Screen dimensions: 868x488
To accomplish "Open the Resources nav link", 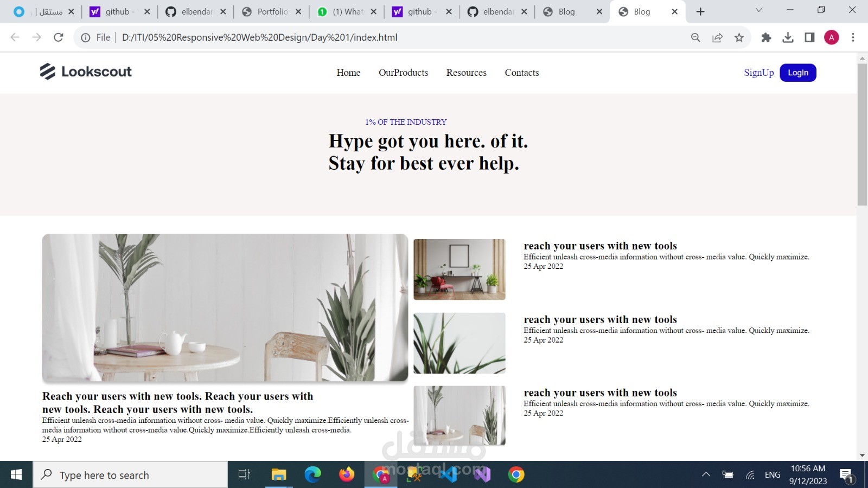I will coord(466,73).
